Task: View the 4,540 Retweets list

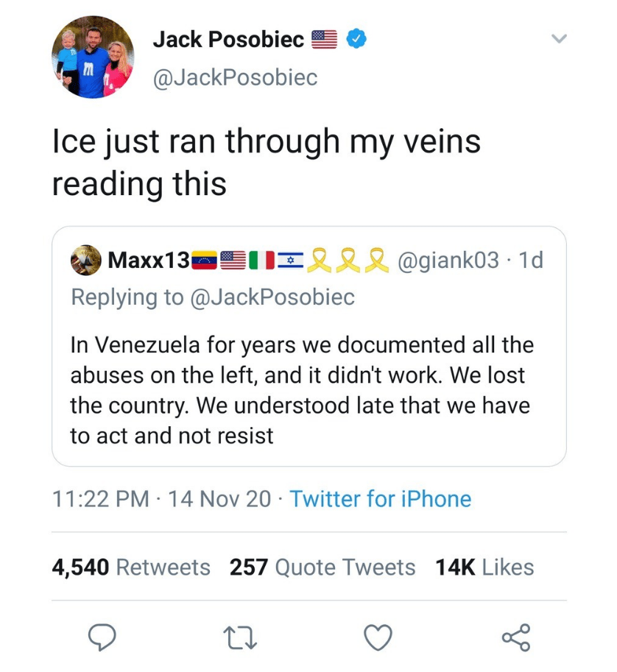Action: 131,567
